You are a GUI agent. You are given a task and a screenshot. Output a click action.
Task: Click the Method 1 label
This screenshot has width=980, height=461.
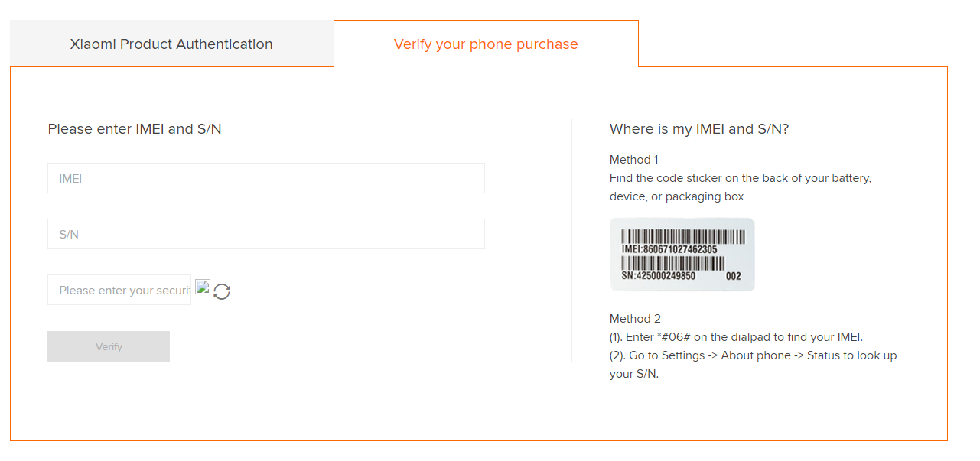(633, 160)
